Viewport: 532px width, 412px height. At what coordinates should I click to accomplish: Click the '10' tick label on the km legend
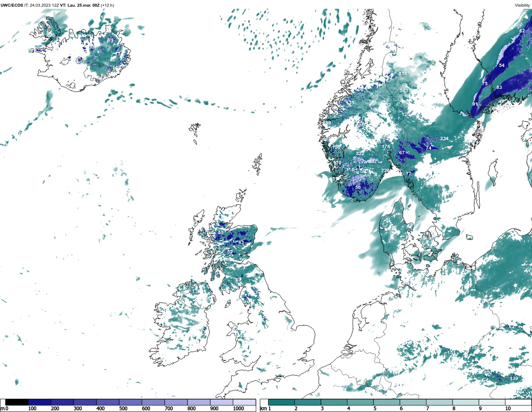(507, 409)
